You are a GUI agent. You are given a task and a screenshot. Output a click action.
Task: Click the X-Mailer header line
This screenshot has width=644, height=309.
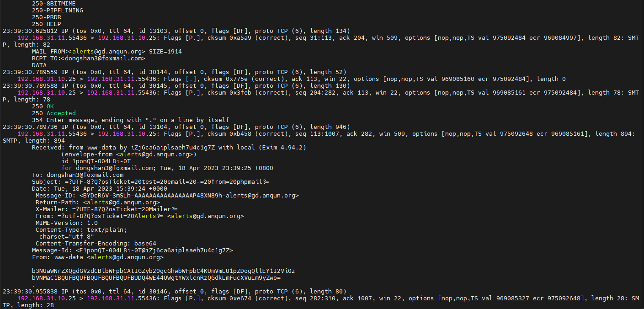click(x=103, y=209)
